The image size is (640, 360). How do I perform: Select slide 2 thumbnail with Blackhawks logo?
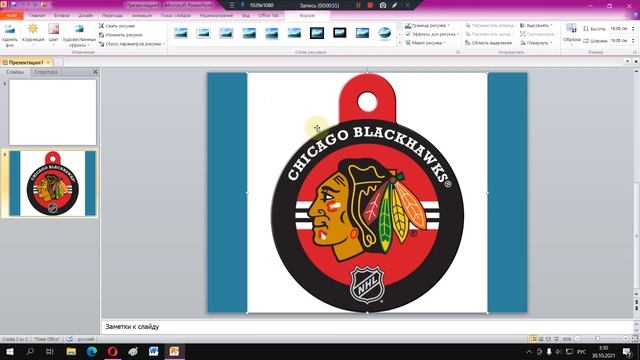click(53, 183)
